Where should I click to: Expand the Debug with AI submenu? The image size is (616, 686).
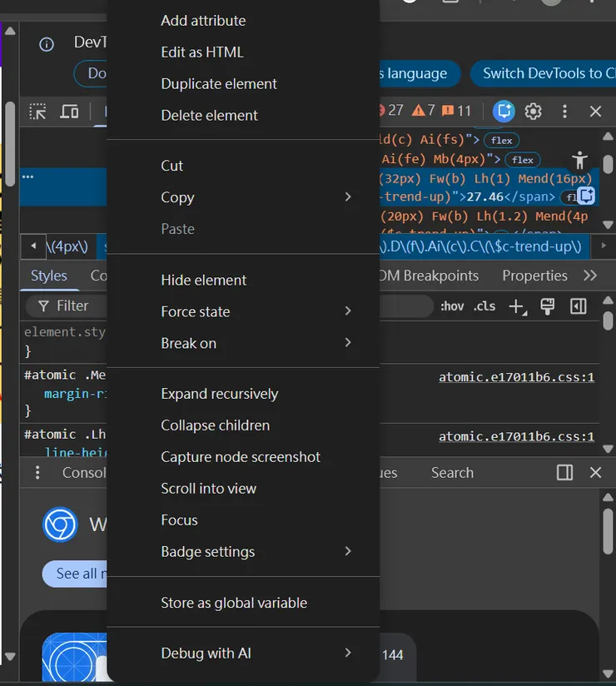243,654
